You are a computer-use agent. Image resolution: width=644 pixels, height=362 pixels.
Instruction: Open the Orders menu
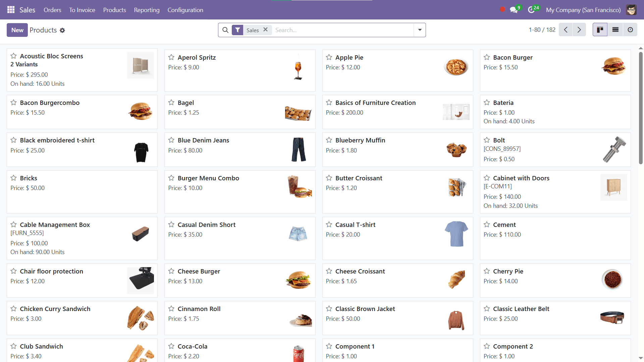[x=52, y=10]
